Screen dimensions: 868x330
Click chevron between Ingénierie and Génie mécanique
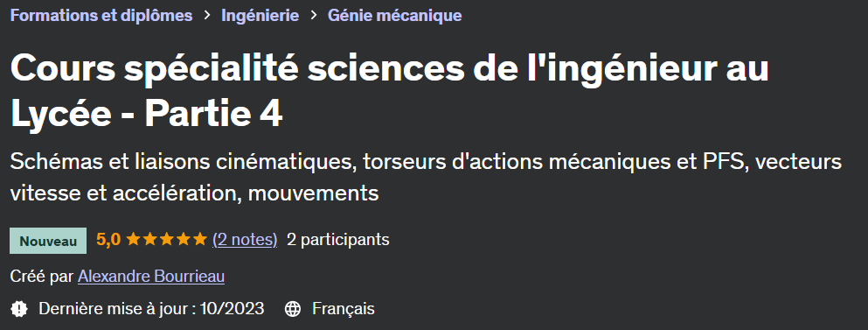click(313, 16)
